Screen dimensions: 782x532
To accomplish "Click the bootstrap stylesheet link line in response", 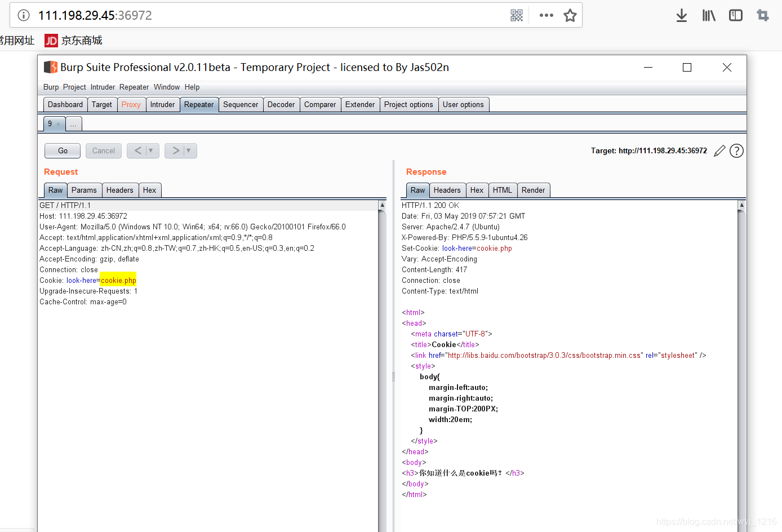I will point(558,356).
